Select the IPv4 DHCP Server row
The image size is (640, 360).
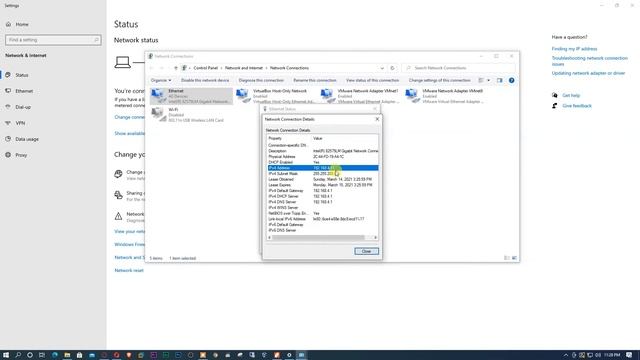(322, 196)
